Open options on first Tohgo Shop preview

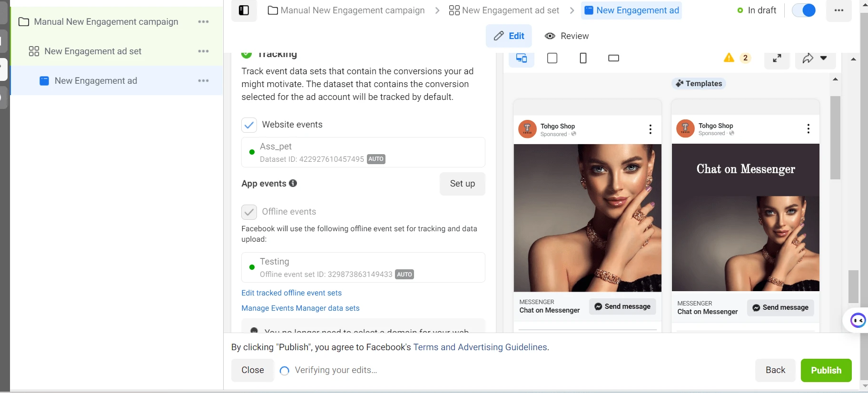click(650, 129)
